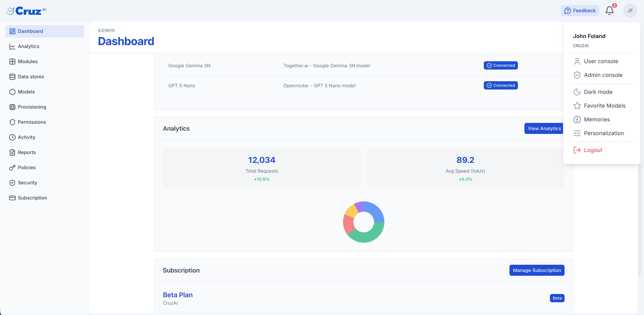Toggle Google Gemma 3N Connected status
The height and width of the screenshot is (315, 644).
[x=500, y=65]
